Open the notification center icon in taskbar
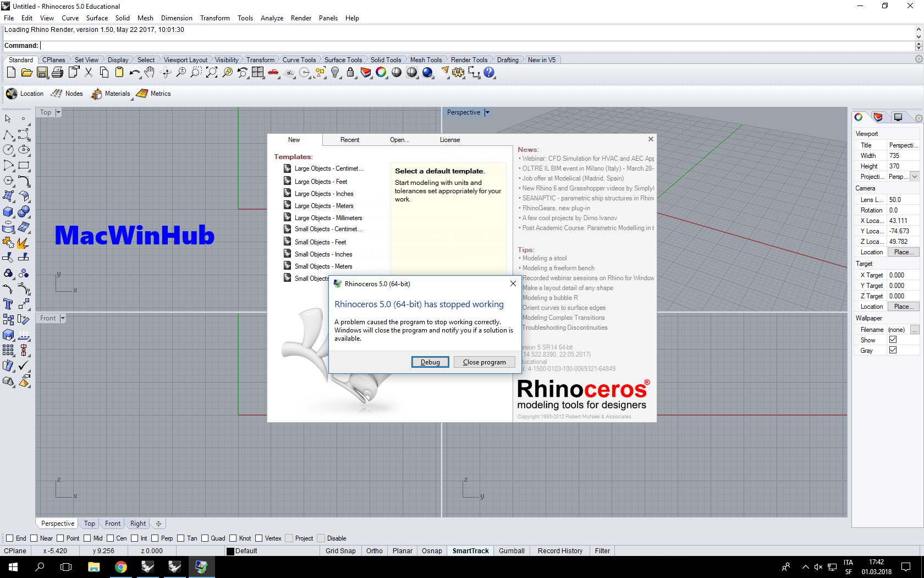The width and height of the screenshot is (924, 578). tap(906, 567)
